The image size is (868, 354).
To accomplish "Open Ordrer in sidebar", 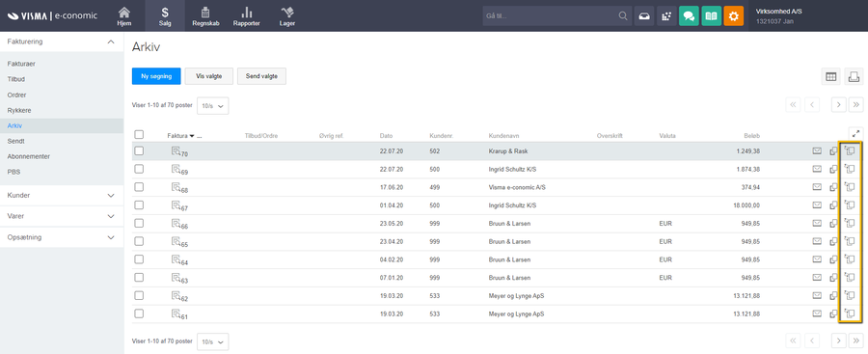I will (x=16, y=95).
